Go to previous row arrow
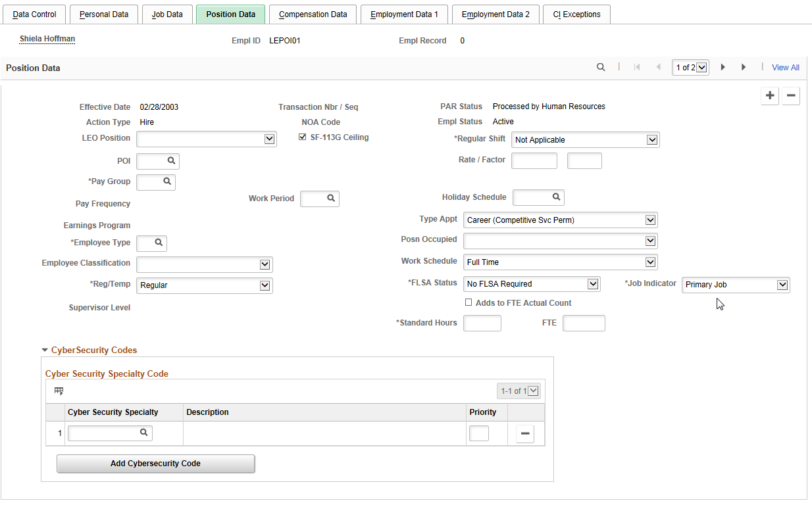Image resolution: width=812 pixels, height=505 pixels. point(658,67)
